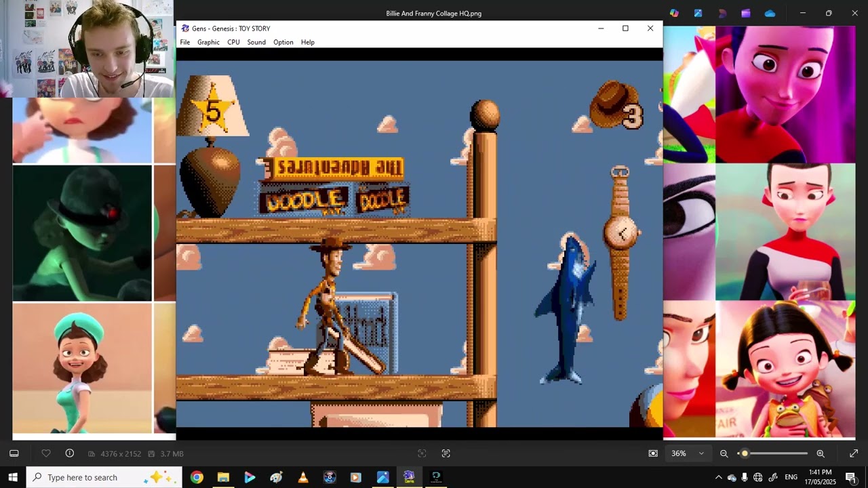The image size is (868, 488).
Task: Expand the 36% zoom level dropdown
Action: click(687, 453)
